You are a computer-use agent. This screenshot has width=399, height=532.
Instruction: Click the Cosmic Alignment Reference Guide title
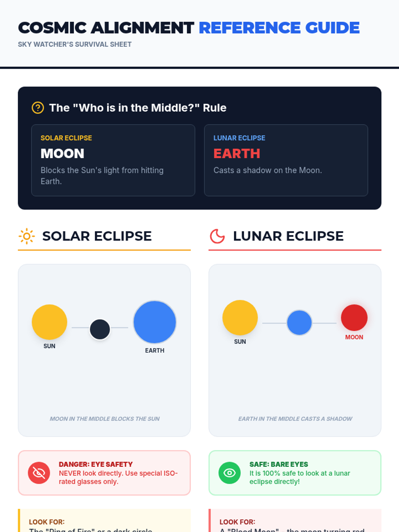point(189,28)
